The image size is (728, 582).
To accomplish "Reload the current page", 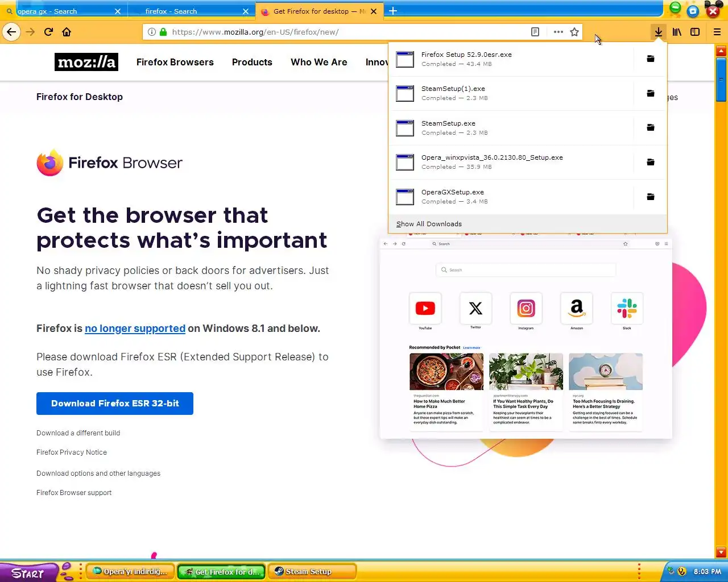I will tap(48, 32).
